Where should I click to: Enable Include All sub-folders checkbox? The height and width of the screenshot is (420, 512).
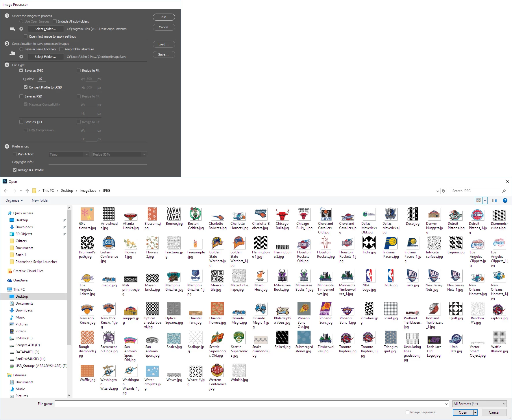point(55,21)
